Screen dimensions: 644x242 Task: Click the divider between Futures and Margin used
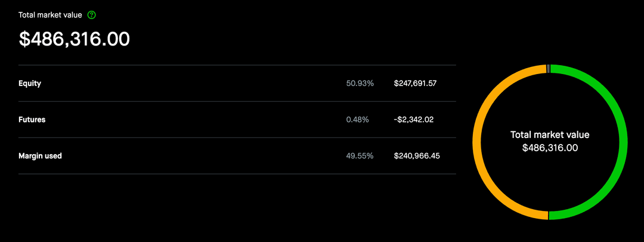(x=237, y=138)
